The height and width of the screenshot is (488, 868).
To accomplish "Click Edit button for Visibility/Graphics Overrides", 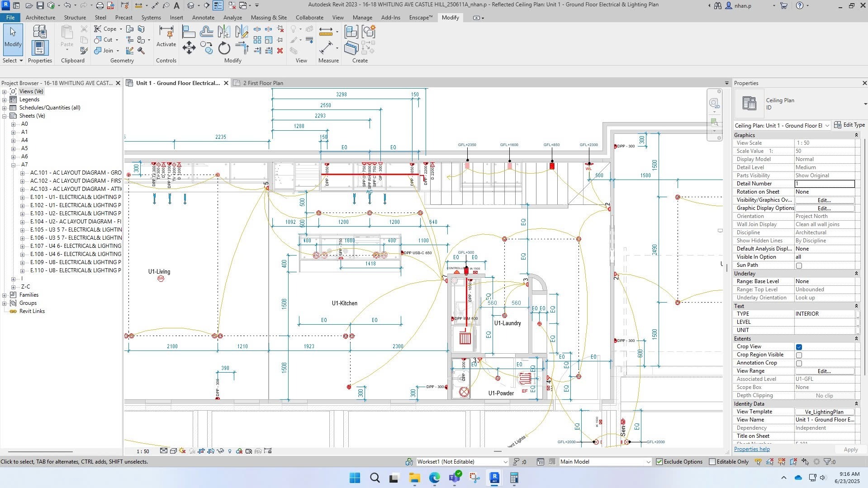I will [x=824, y=200].
